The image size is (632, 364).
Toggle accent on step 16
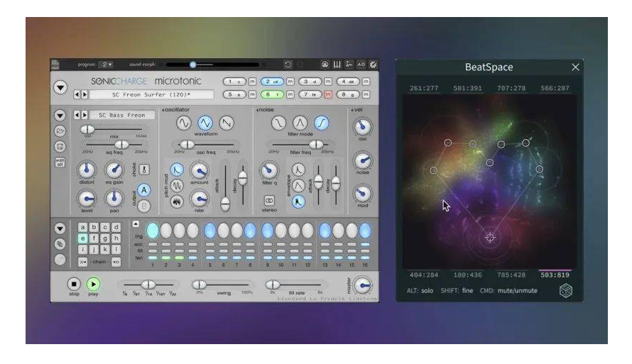tap(365, 244)
